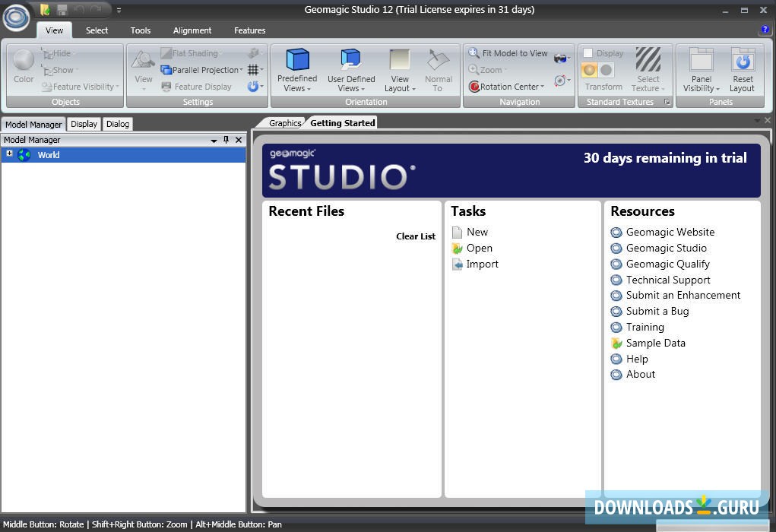Click the blue reset arrow icon in Settings
This screenshot has height=532, width=776.
(255, 87)
